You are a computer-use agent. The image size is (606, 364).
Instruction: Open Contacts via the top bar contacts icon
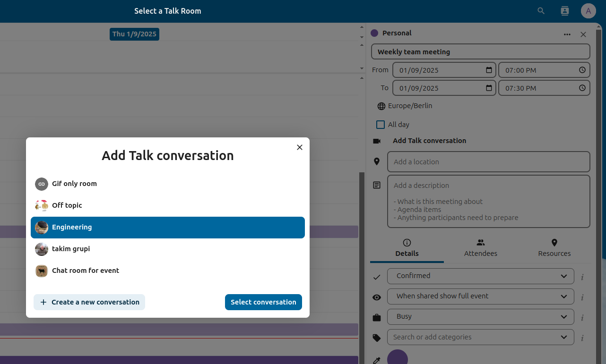pos(564,10)
